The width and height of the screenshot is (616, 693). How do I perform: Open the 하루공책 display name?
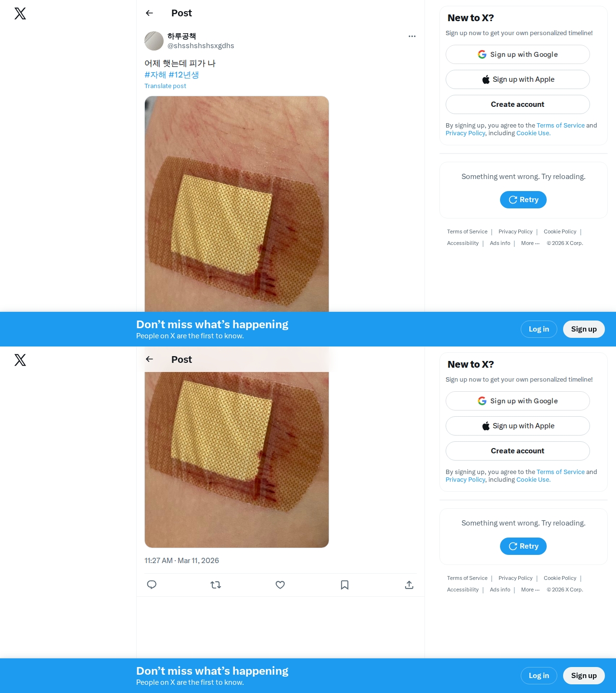(181, 36)
